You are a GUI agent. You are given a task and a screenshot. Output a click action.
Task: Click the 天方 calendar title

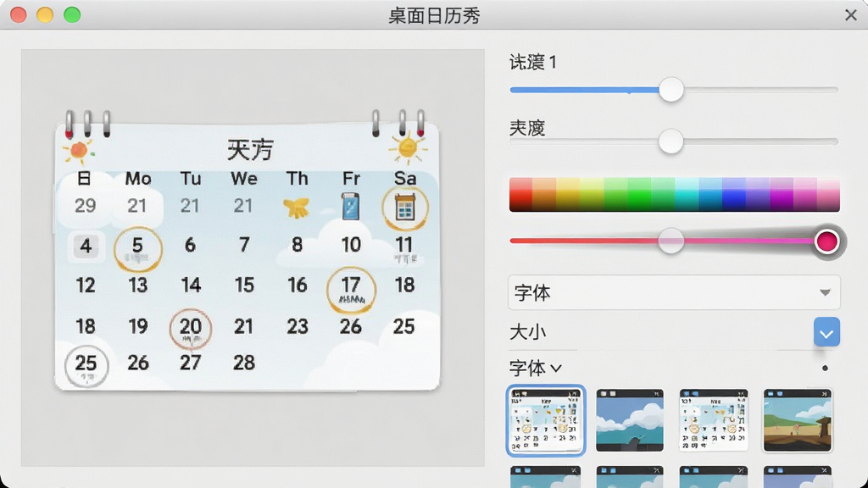[x=250, y=149]
